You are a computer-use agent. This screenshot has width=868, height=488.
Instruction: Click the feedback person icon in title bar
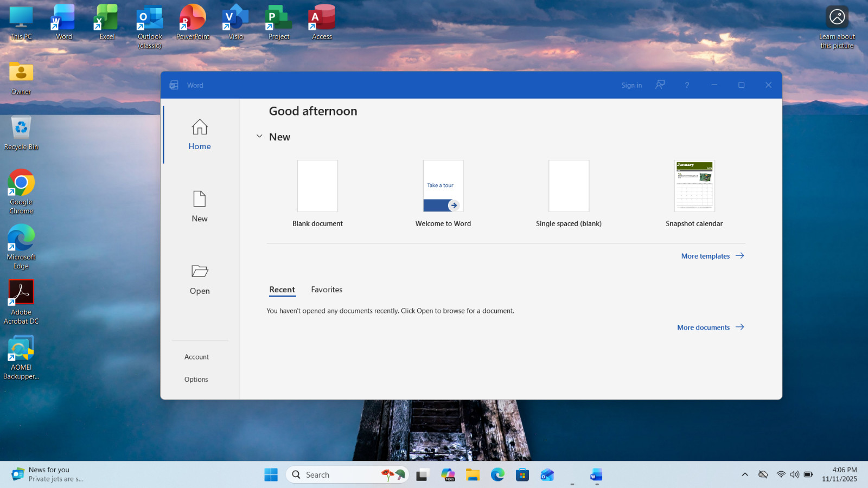pos(660,85)
